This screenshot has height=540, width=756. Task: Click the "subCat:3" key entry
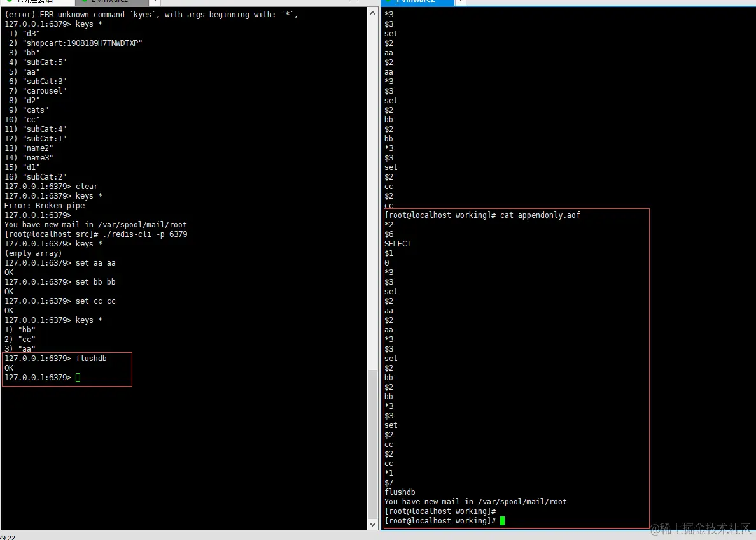(38, 81)
